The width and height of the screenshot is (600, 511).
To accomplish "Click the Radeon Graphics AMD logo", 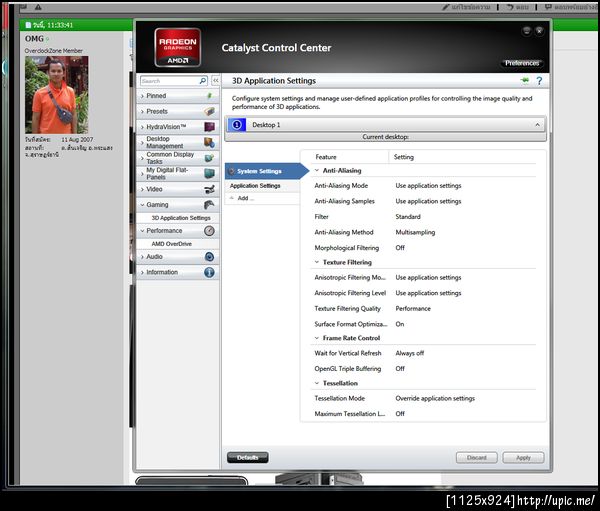I will pos(178,47).
